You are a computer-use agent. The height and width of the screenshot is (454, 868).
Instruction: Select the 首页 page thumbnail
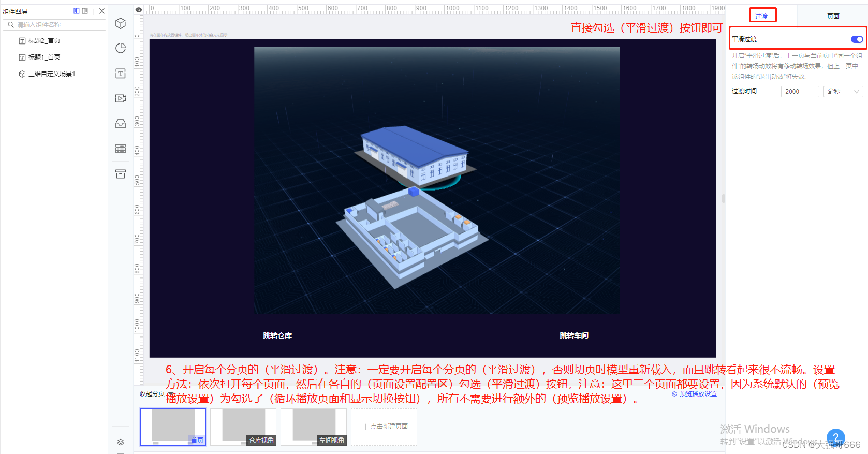coord(173,427)
